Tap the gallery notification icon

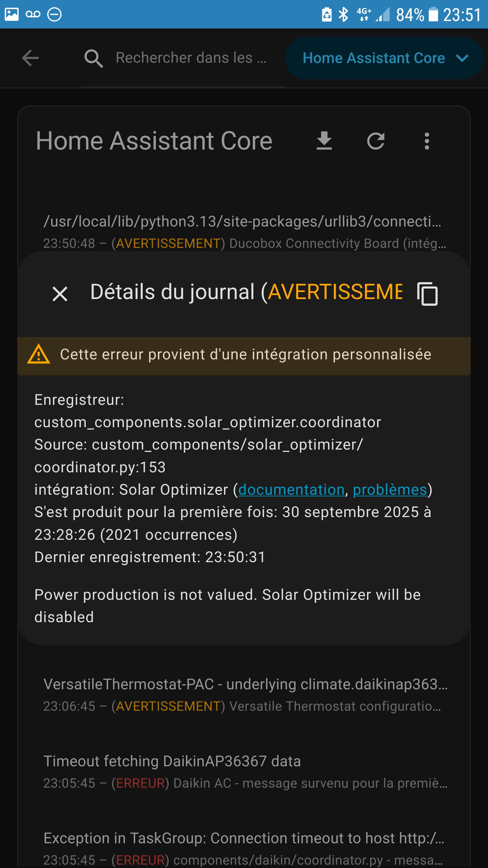click(x=12, y=14)
